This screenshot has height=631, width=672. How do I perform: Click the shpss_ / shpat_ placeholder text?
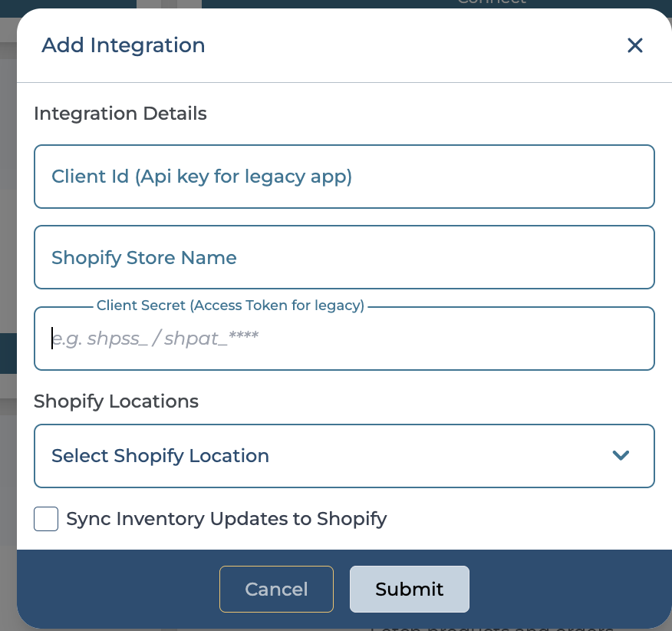click(155, 339)
